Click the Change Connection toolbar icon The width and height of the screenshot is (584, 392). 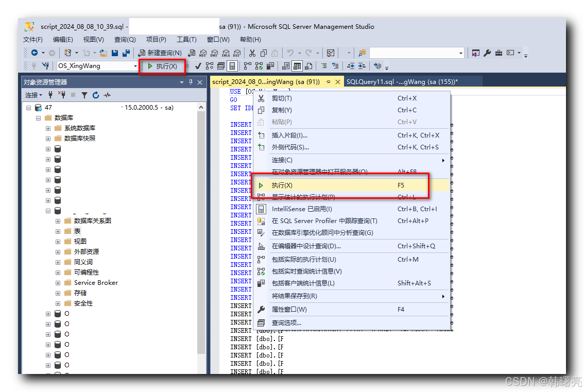coord(45,66)
